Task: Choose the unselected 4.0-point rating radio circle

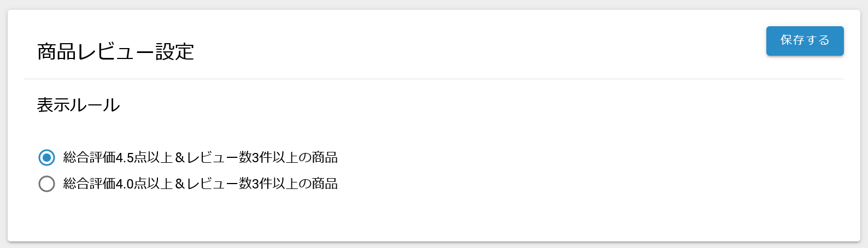Action: coord(47,184)
